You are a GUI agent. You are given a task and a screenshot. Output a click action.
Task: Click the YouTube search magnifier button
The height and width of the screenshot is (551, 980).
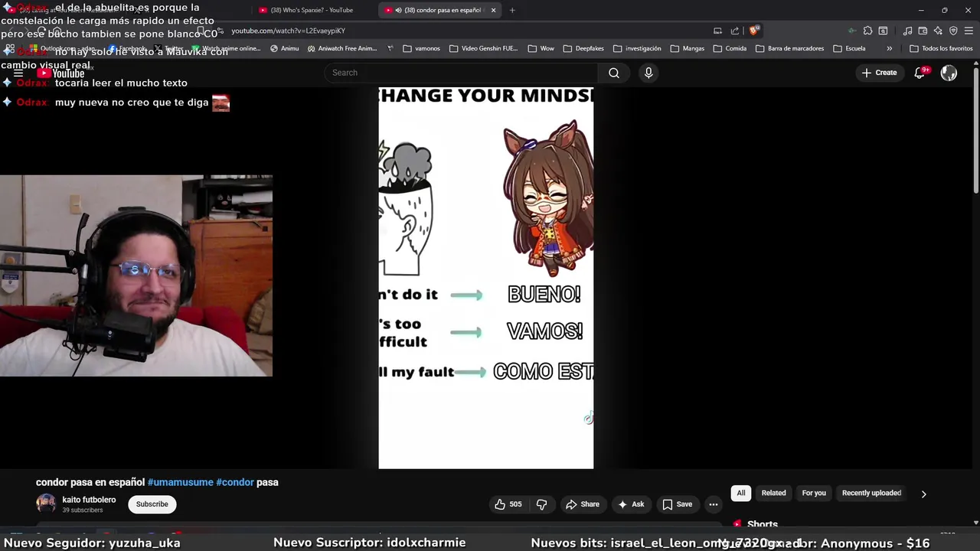coord(614,73)
